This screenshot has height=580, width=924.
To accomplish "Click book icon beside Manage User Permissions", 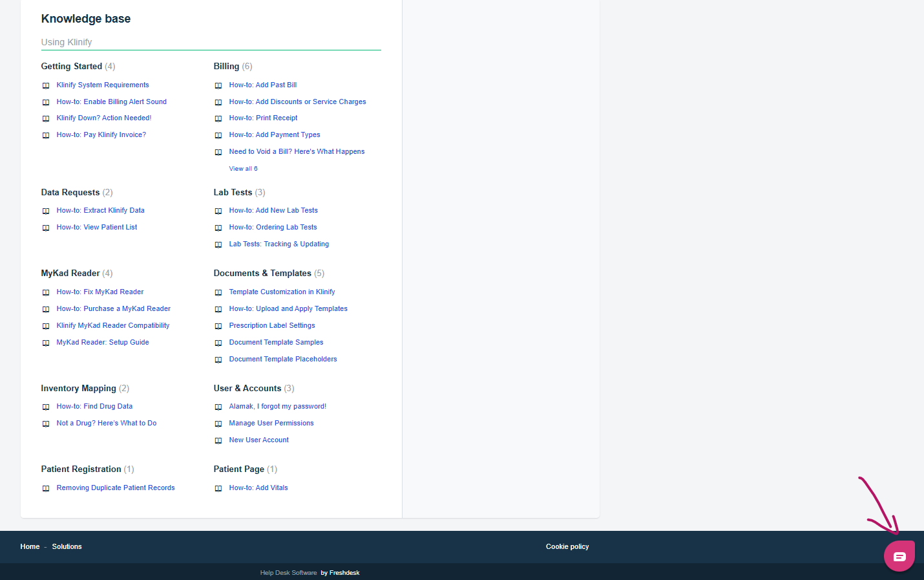I will [x=218, y=424].
